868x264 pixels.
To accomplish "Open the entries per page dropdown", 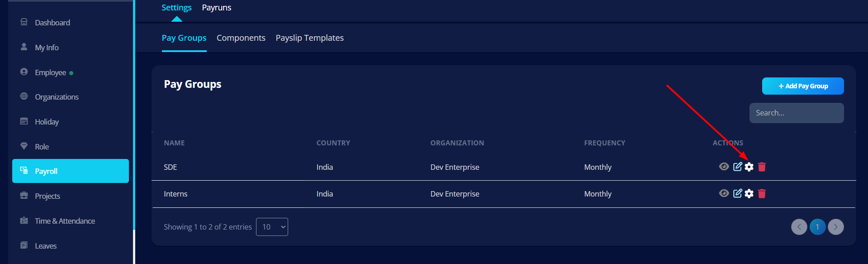I will 272,227.
